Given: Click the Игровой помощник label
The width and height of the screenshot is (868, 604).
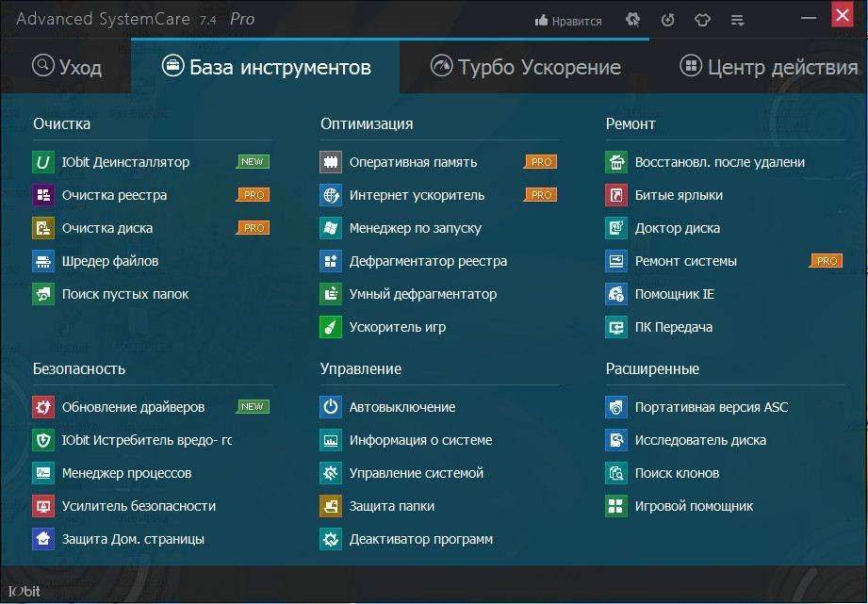Looking at the screenshot, I should 694,506.
